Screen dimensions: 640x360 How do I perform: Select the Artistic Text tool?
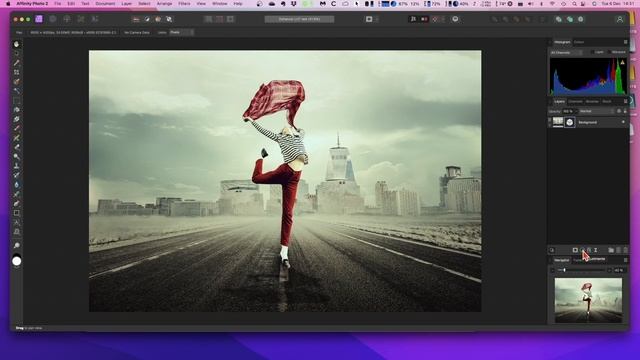(x=16, y=222)
